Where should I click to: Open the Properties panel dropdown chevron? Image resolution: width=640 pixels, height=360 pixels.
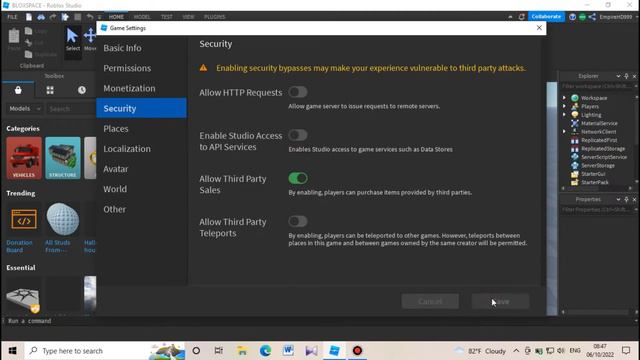tap(618, 200)
